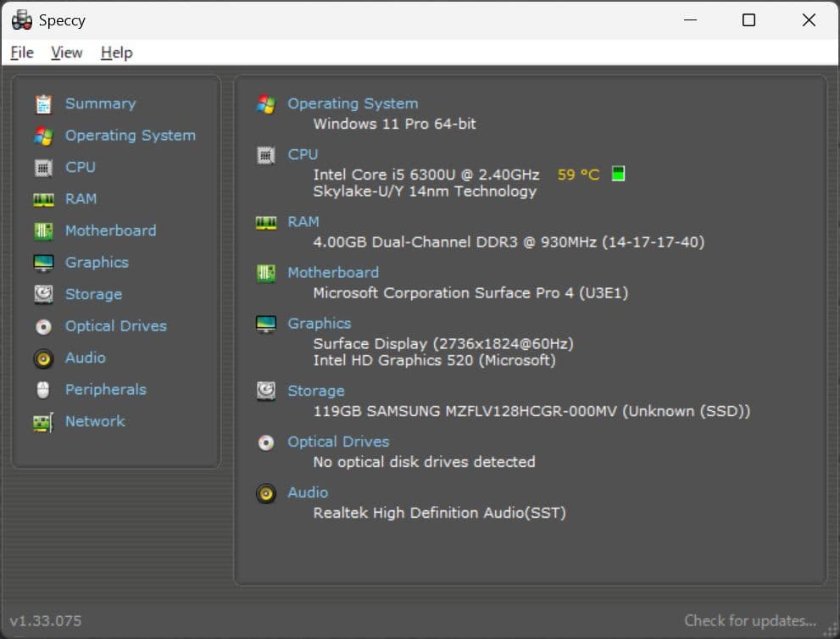Click the Network card icon in sidebar
Image resolution: width=840 pixels, height=639 pixels.
[x=43, y=422]
